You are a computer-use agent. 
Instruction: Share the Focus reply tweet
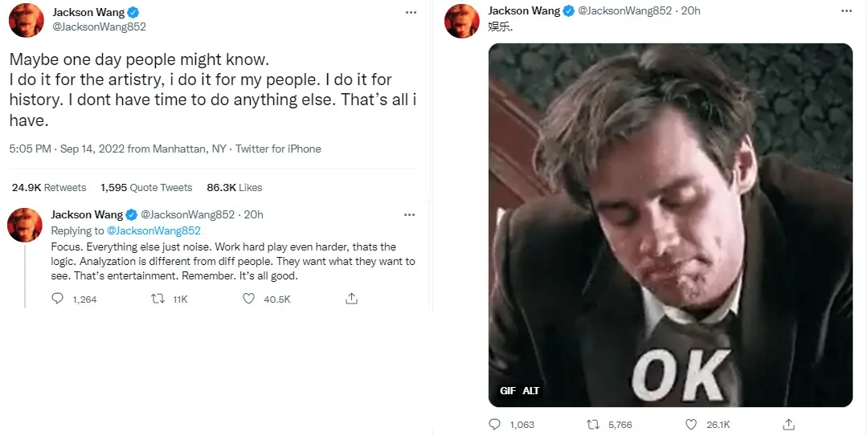(x=351, y=299)
